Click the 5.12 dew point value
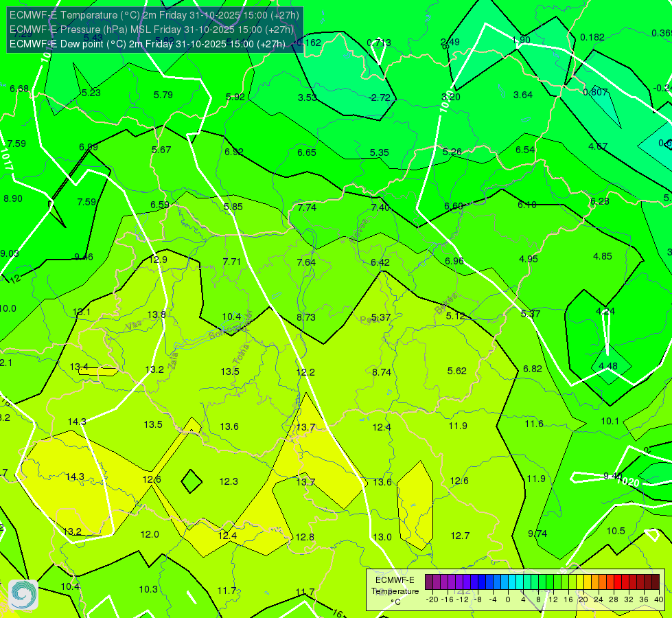Image resolution: width=672 pixels, height=618 pixels. pos(456,316)
